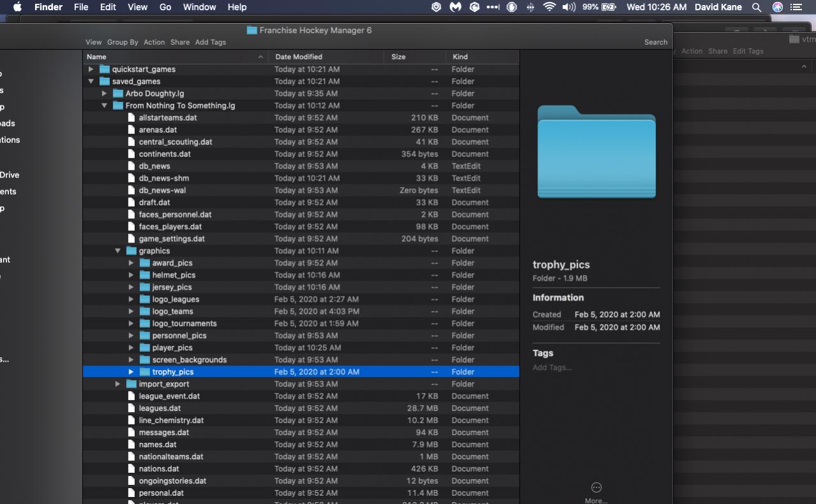Open Notification Center list icon

tap(796, 7)
